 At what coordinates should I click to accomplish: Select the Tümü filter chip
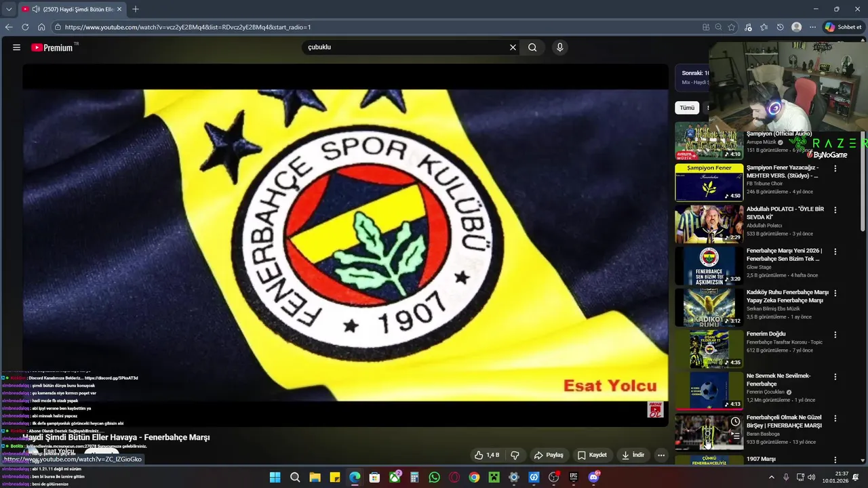click(x=687, y=108)
